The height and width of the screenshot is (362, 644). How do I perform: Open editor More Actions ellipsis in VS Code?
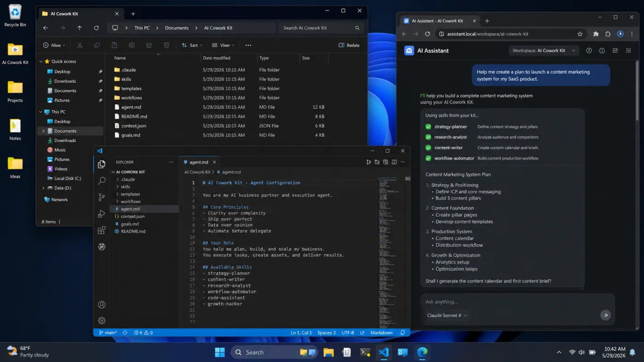click(403, 162)
